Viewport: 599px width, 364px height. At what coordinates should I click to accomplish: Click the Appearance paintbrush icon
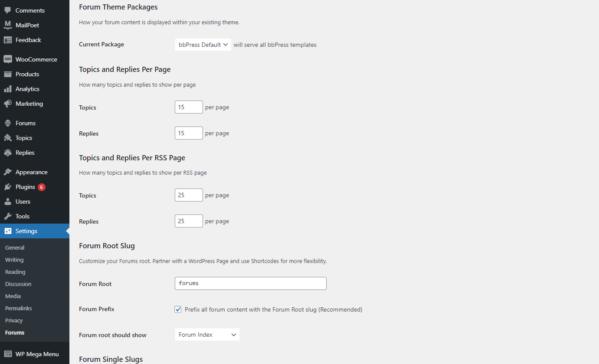pos(7,172)
